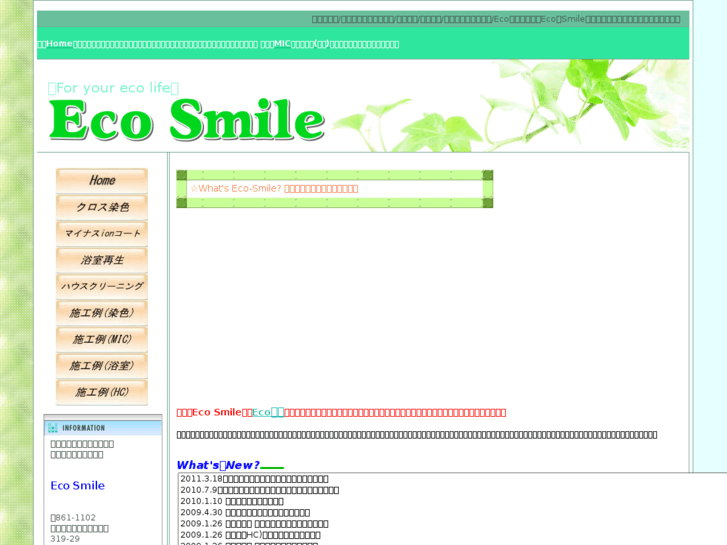Open the What's Eco-Smile? link
This screenshot has width=727, height=545.
point(274,188)
